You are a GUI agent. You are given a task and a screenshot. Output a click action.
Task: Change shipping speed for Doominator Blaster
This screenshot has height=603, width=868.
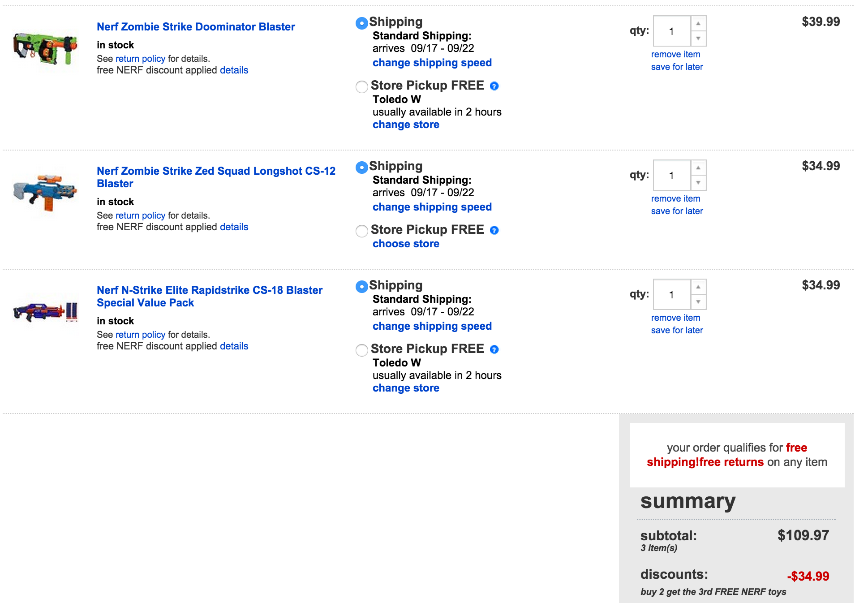432,63
